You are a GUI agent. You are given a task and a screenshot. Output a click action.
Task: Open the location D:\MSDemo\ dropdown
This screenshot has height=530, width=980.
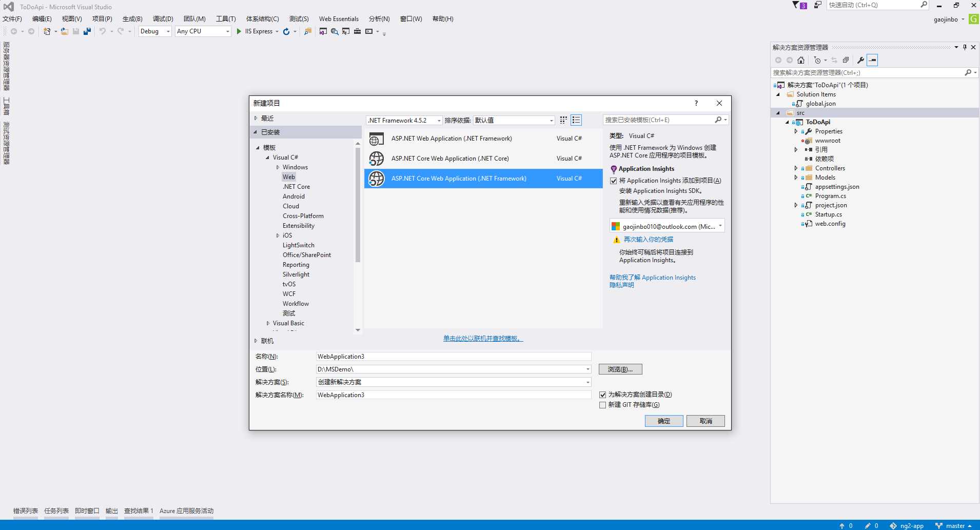[588, 369]
